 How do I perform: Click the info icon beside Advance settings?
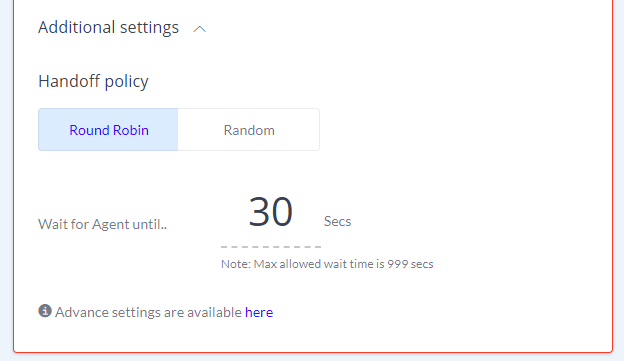coord(45,311)
